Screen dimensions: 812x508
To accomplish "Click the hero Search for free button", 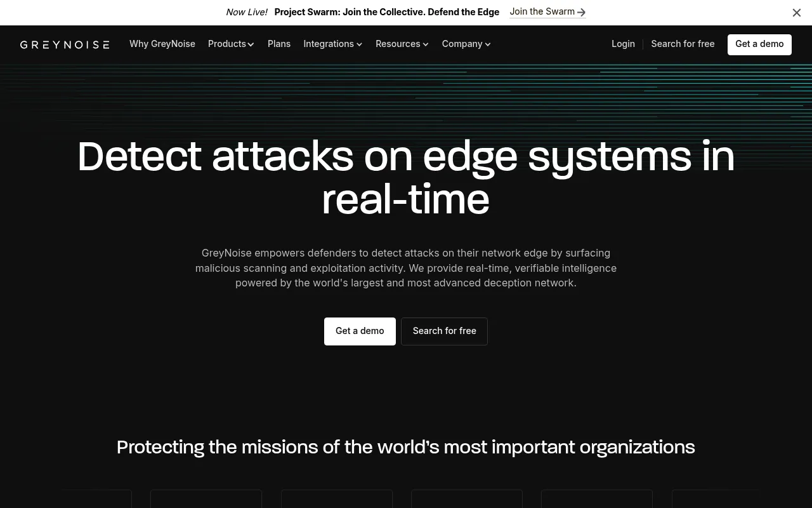I will [x=444, y=331].
